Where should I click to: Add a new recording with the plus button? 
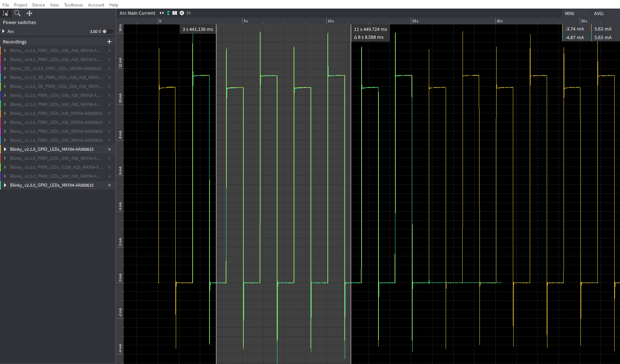(x=109, y=42)
